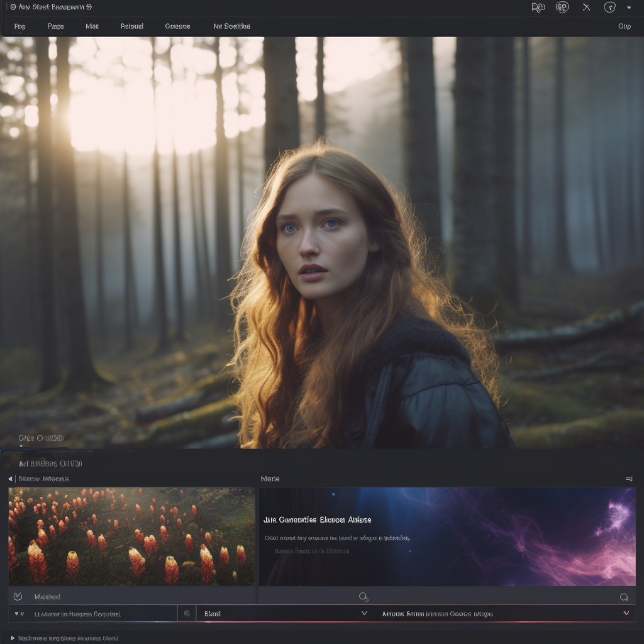
Task: Open the middle dropdown in the bottom bar
Action: click(364, 613)
